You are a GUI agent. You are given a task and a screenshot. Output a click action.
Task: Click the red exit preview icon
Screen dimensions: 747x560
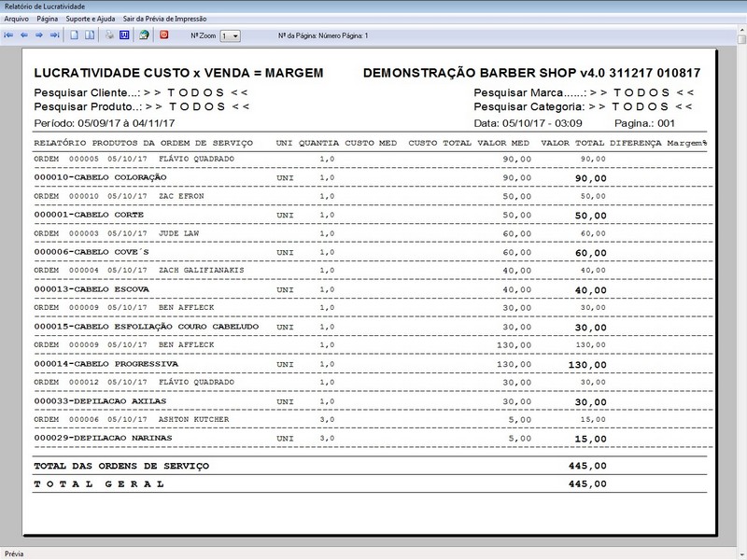164,35
